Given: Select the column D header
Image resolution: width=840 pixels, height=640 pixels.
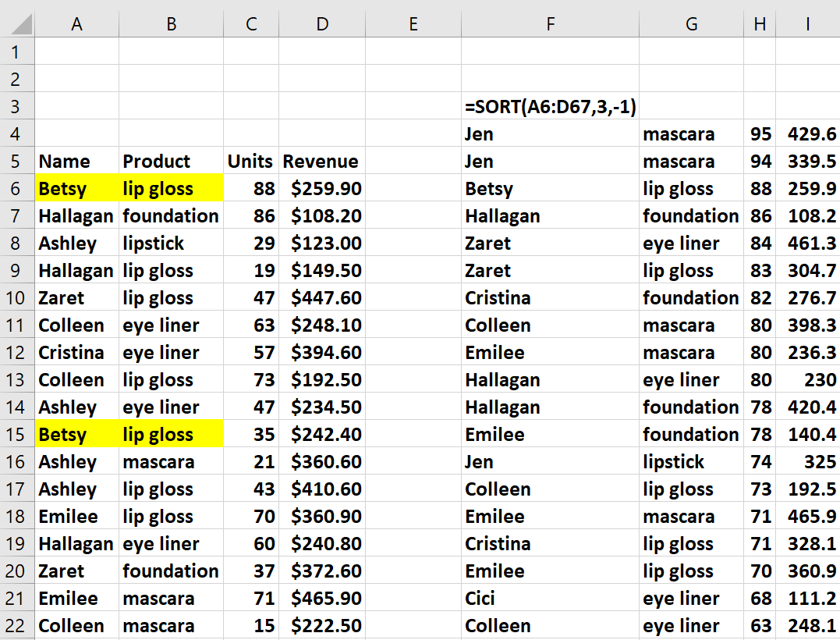Looking at the screenshot, I should [x=322, y=24].
